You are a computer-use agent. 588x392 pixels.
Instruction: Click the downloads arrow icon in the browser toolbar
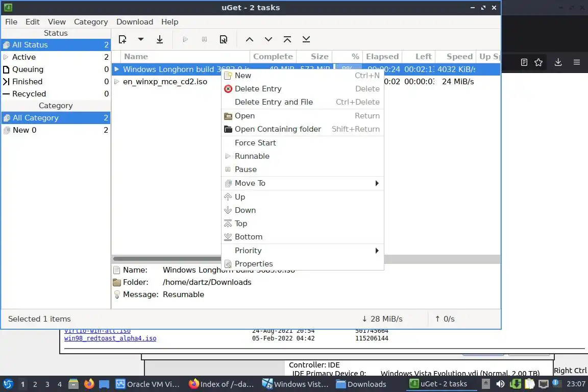[x=558, y=62]
